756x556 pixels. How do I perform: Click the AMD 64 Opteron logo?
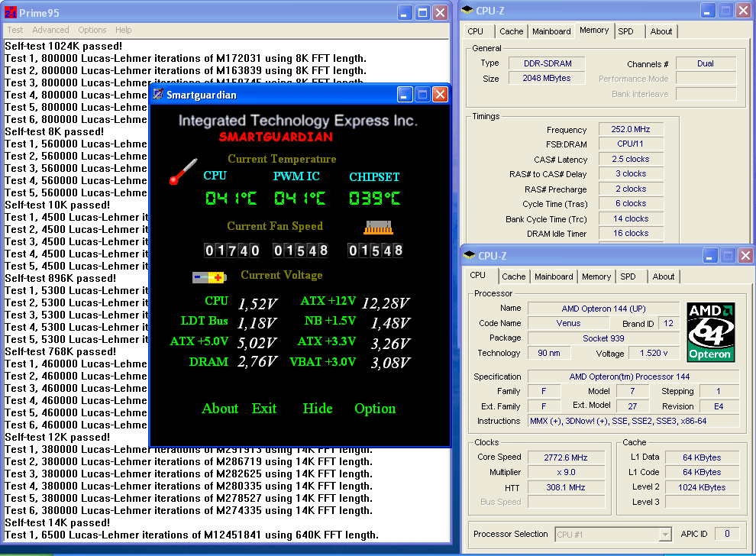tap(712, 331)
